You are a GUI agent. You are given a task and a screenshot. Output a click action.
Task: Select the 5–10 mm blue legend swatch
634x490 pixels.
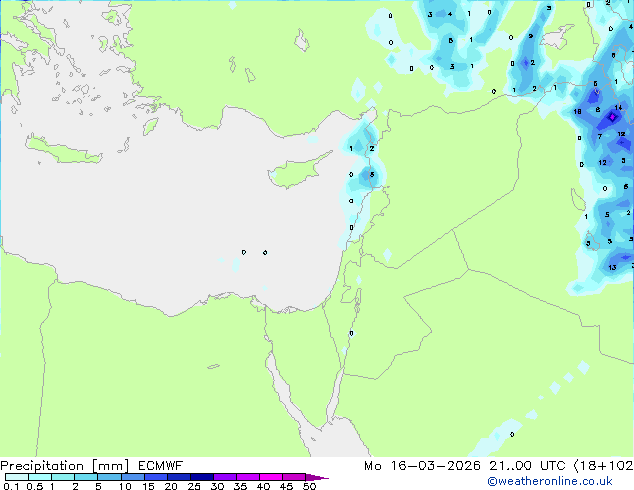(109, 477)
